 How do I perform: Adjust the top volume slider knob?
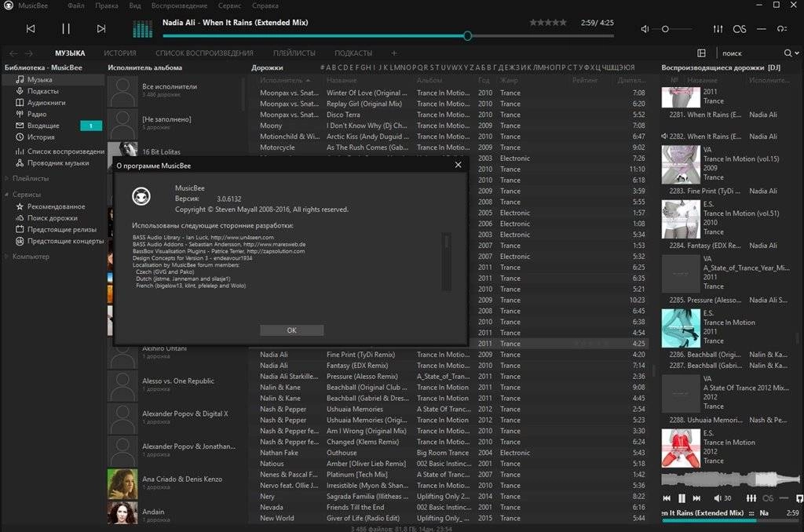tap(665, 29)
